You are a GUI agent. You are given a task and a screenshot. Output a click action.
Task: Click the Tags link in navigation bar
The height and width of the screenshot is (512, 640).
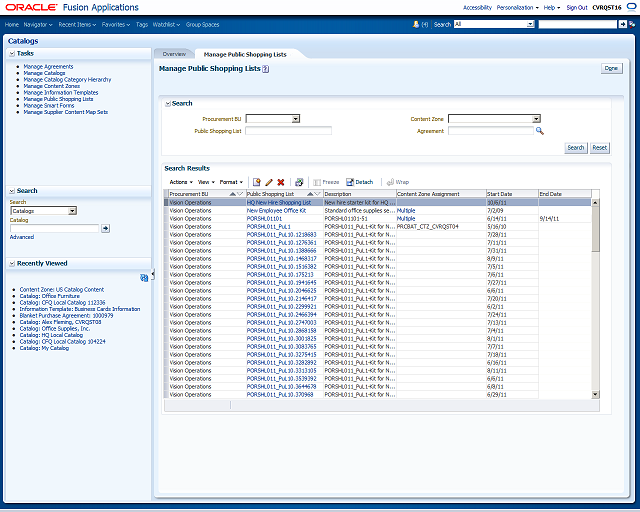(x=142, y=25)
